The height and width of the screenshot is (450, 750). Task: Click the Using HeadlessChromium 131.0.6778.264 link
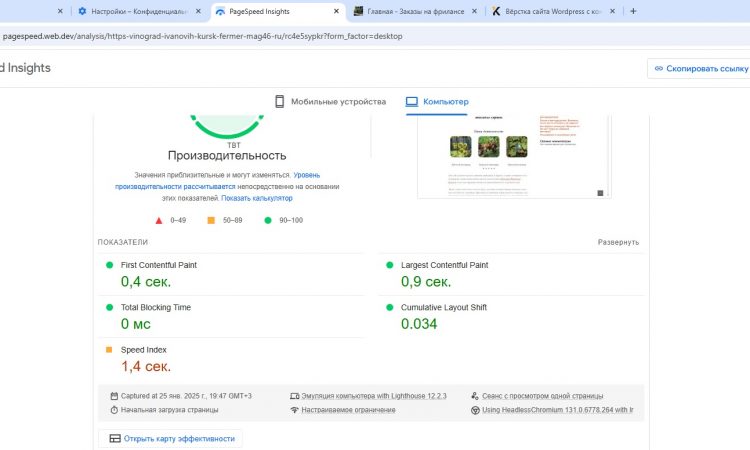click(558, 410)
